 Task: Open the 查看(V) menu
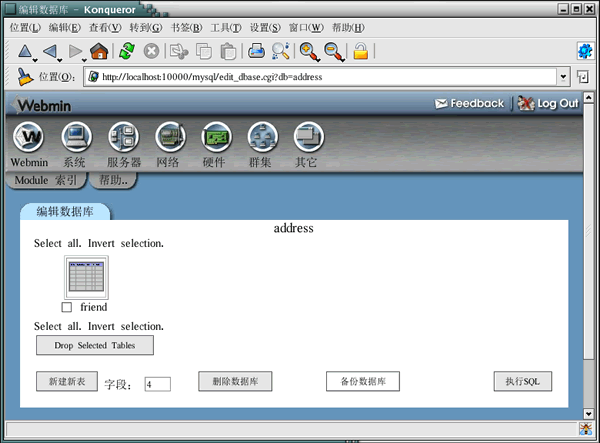105,28
